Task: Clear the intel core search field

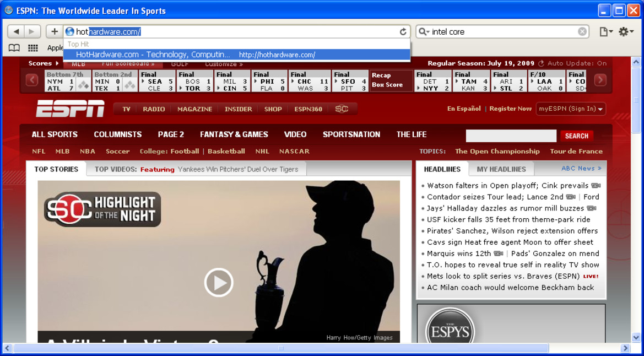Action: (x=582, y=31)
